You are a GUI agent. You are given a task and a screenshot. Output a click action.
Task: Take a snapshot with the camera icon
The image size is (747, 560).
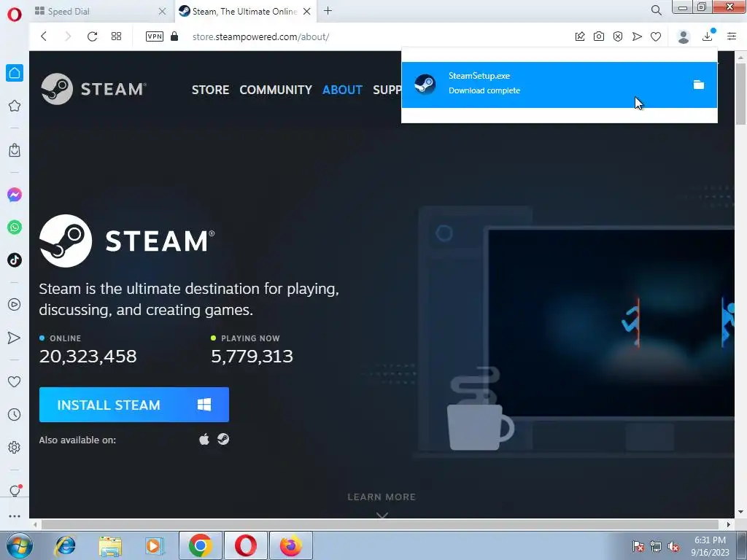599,36
